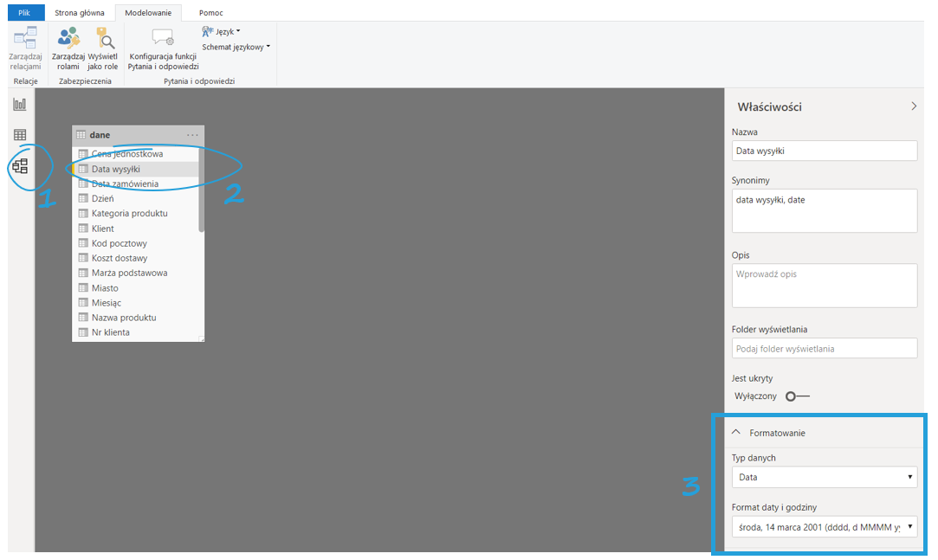This screenshot has height=560, width=938.
Task: Open Format daty i godziny dropdown
Action: click(824, 526)
